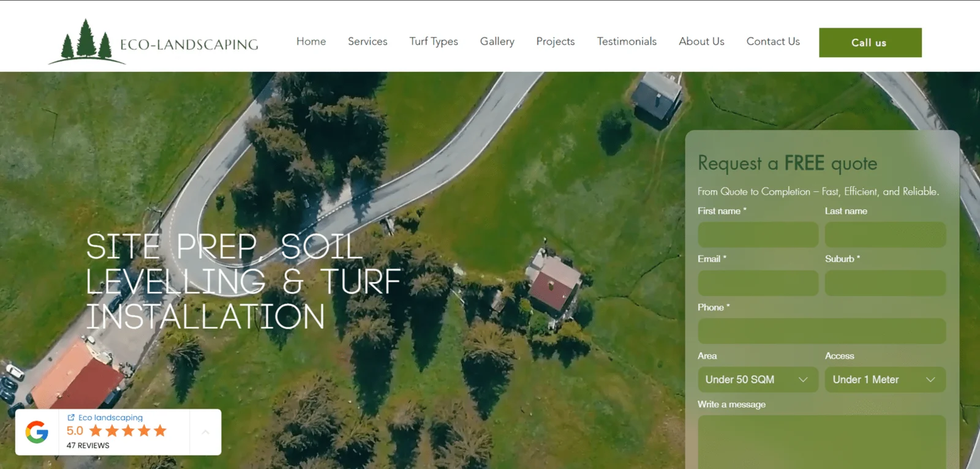The height and width of the screenshot is (469, 980).
Task: Expand the Access dropdown showing Under 1 Meter
Action: (x=884, y=380)
